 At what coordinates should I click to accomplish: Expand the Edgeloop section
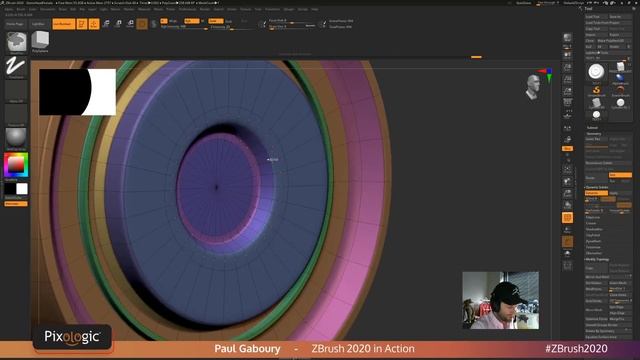[593, 217]
